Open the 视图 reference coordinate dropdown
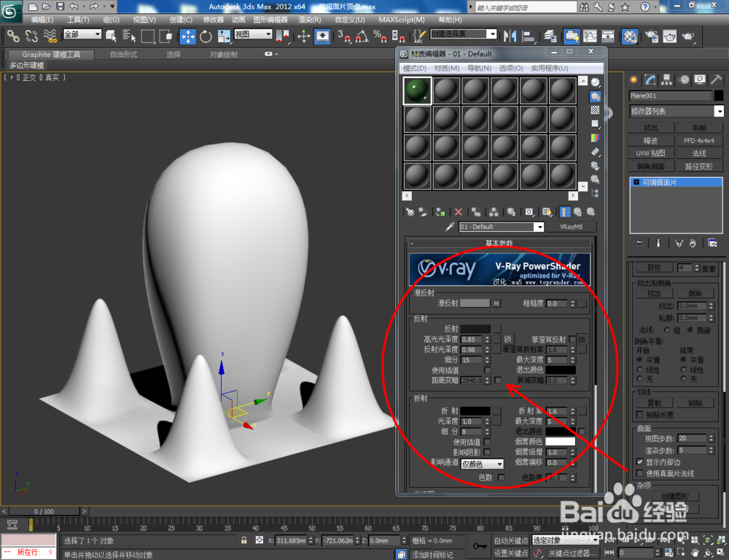Image resolution: width=729 pixels, height=560 pixels. [x=253, y=34]
